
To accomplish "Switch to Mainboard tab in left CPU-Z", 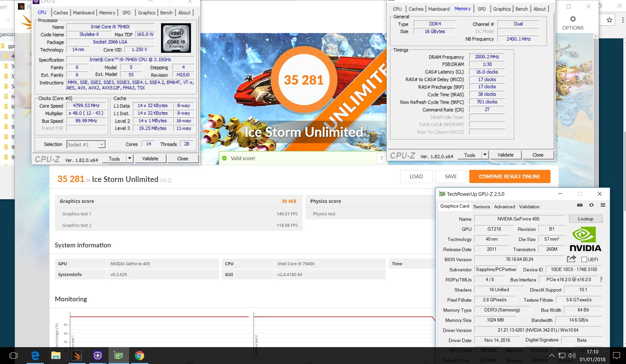I will (84, 12).
